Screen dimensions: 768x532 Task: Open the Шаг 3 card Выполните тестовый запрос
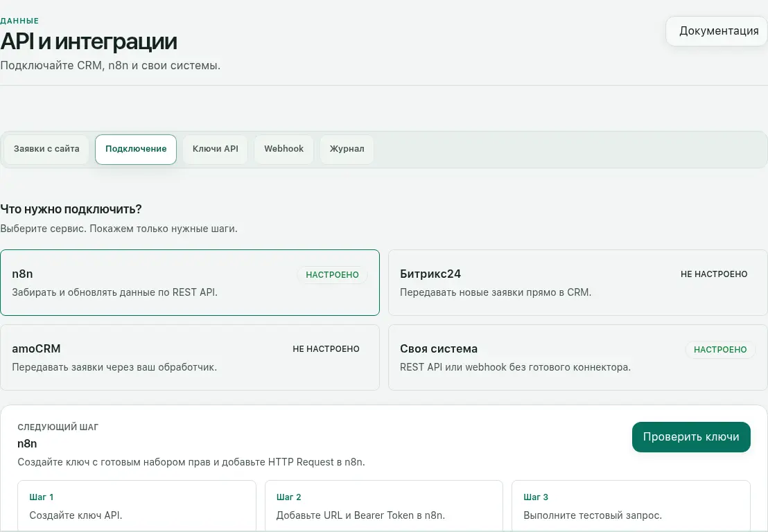pos(631,506)
